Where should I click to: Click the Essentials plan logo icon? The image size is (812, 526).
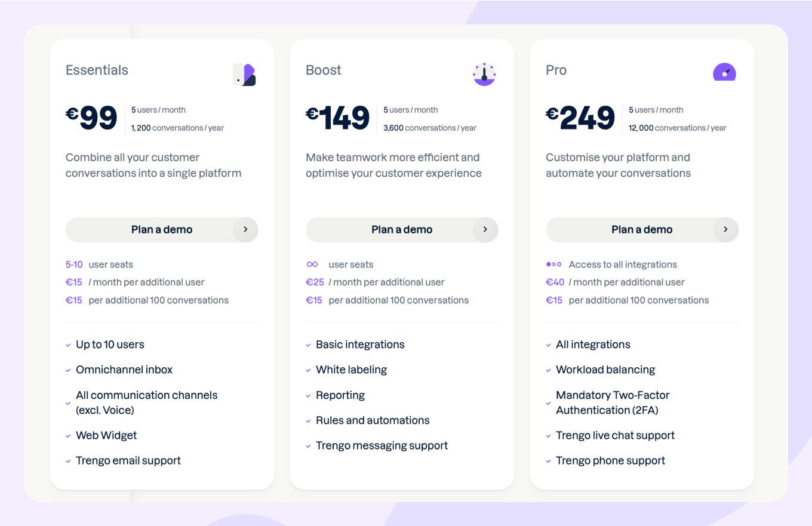point(244,75)
